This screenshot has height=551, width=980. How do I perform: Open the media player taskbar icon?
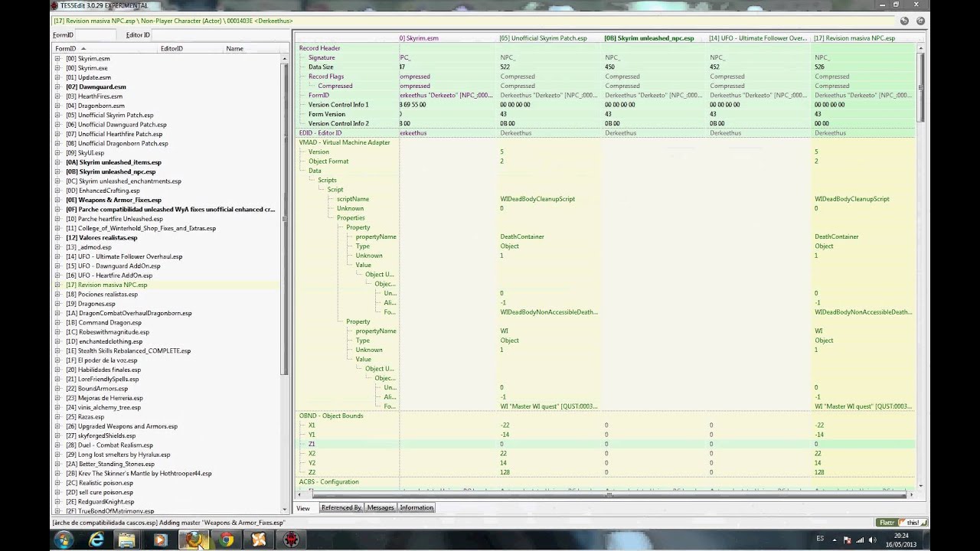coord(160,540)
